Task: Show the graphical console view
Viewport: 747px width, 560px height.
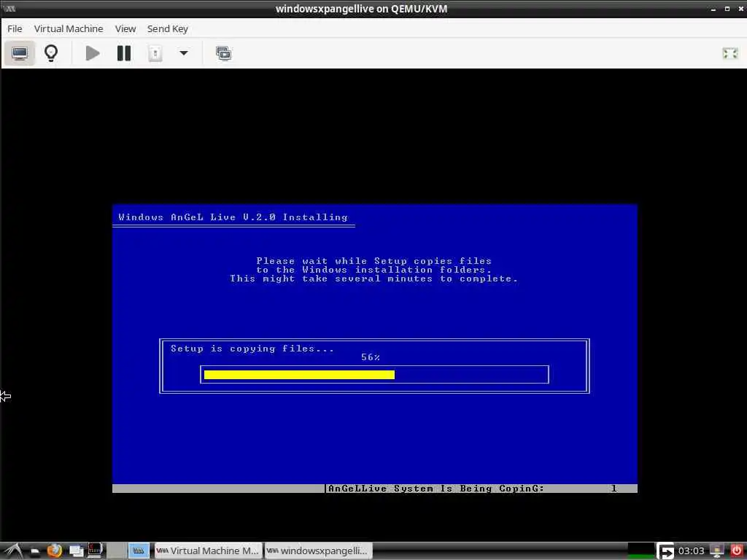Action: 20,52
